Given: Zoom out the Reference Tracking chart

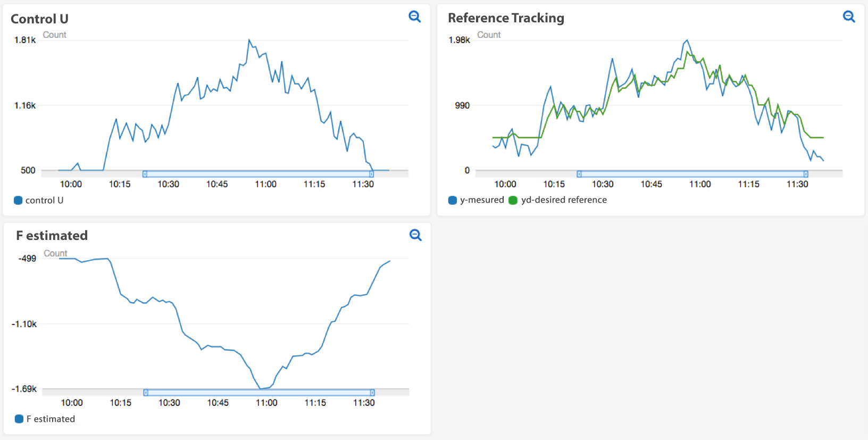Looking at the screenshot, I should point(849,16).
